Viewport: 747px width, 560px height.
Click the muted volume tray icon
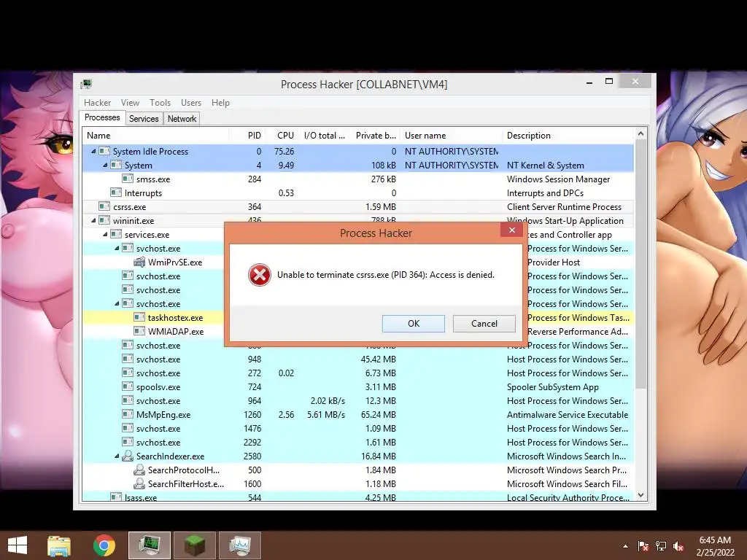(x=678, y=546)
